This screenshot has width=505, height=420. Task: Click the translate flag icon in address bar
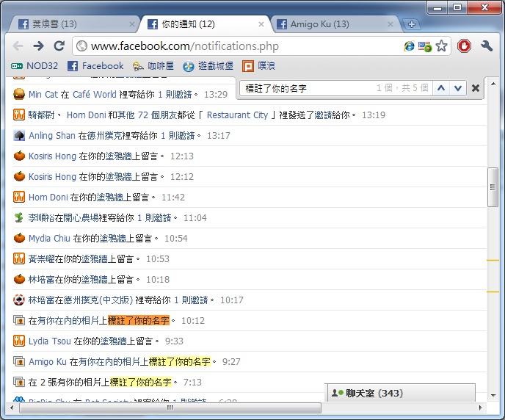(x=425, y=46)
